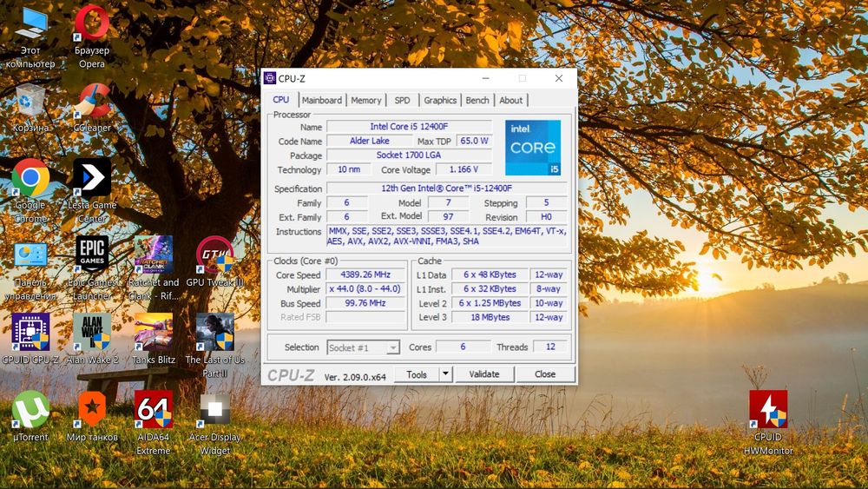Open the SPD tab
868x489 pixels.
(403, 100)
